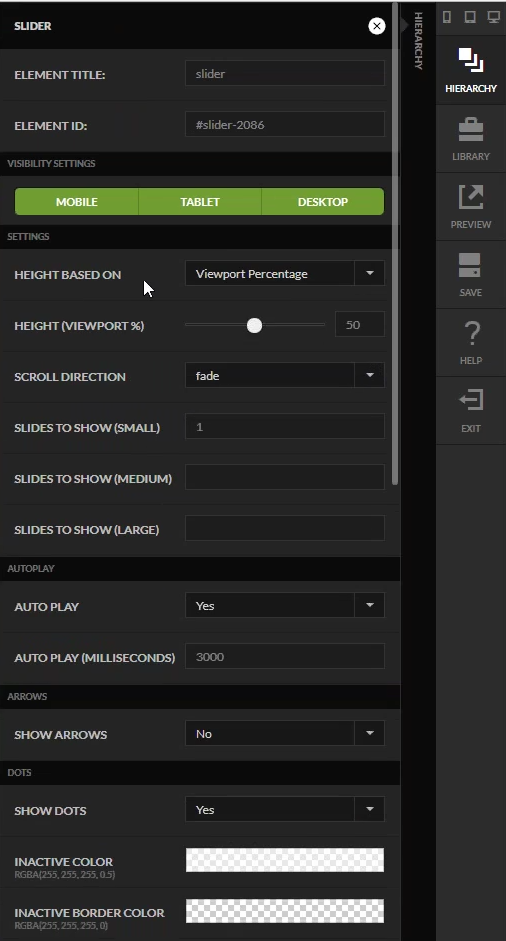
Task: Open the Show Dots dropdown
Action: click(285, 810)
